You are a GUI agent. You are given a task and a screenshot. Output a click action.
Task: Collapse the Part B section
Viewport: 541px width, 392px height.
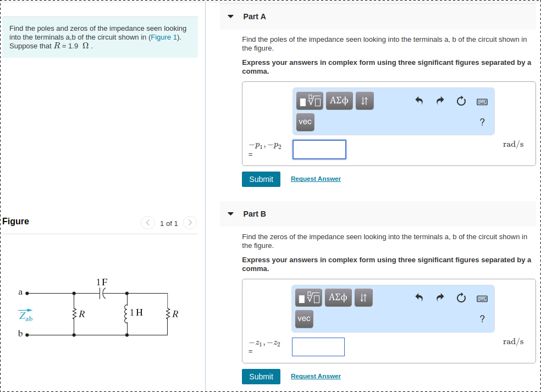(x=231, y=214)
